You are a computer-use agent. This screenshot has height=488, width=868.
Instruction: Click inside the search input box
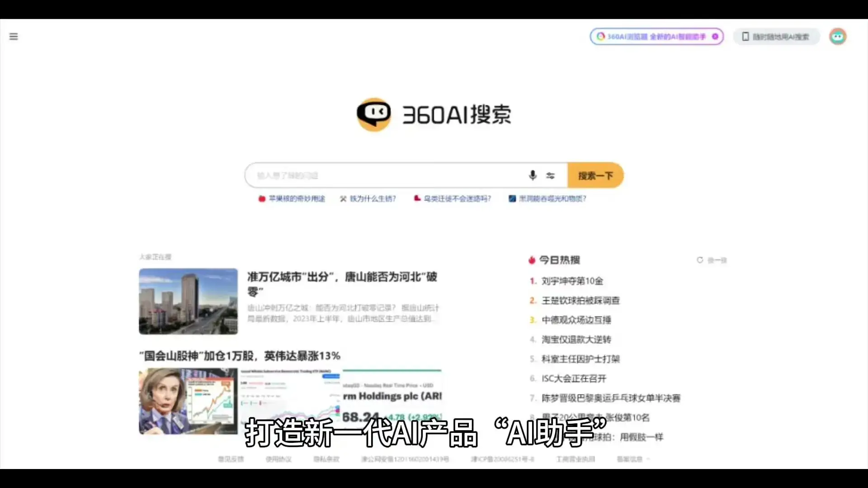384,175
